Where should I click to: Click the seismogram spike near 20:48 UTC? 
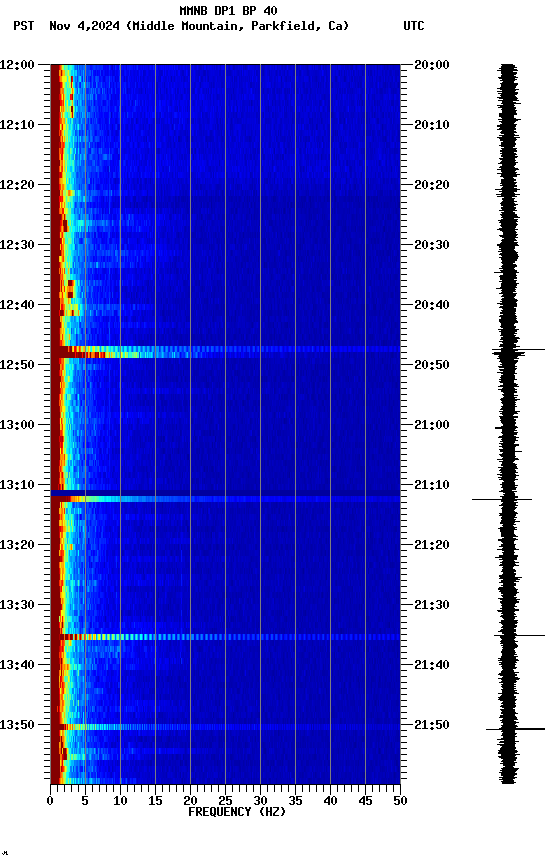518,350
